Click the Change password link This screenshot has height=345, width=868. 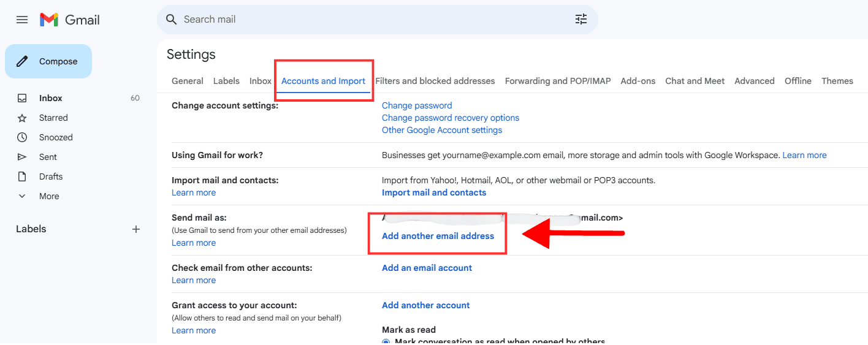(x=417, y=105)
